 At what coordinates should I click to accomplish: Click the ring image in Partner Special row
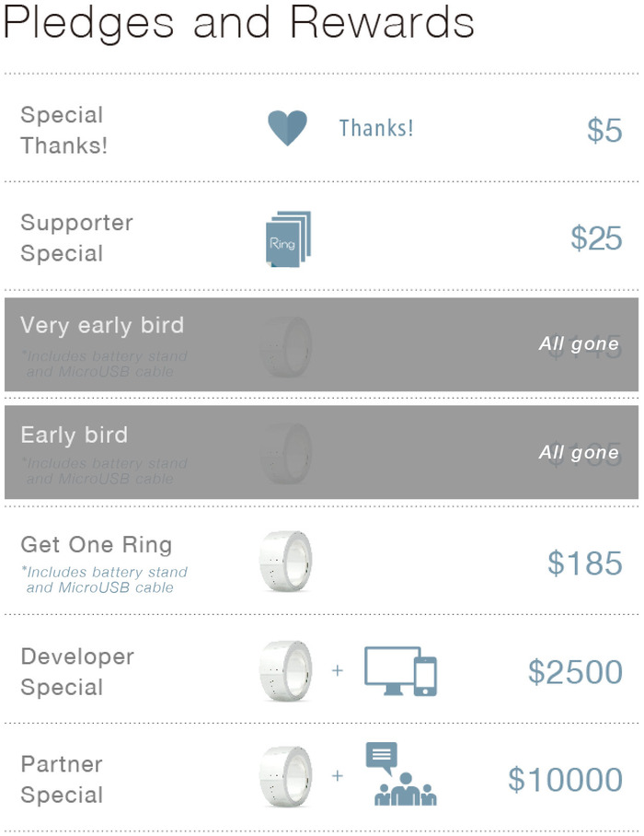pos(286,776)
